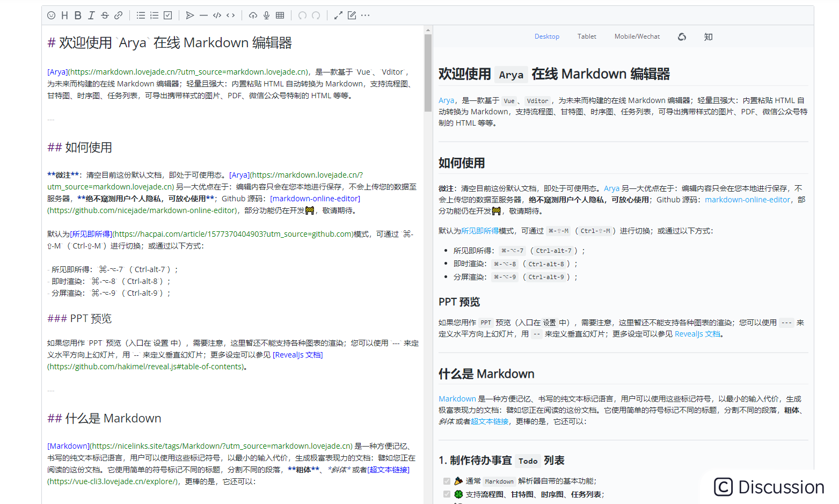Open the 超文本链接 link in preview
The image size is (839, 504).
(490, 421)
